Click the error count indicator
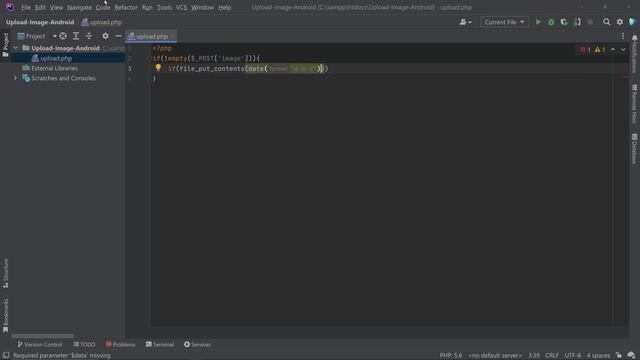Screen dimensions: 640x360 (x=585, y=49)
